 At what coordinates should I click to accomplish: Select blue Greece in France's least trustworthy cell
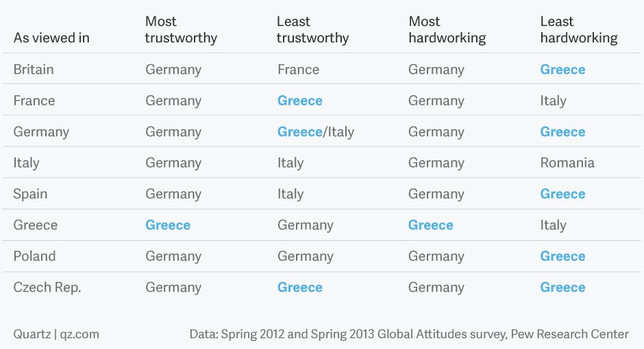[300, 101]
